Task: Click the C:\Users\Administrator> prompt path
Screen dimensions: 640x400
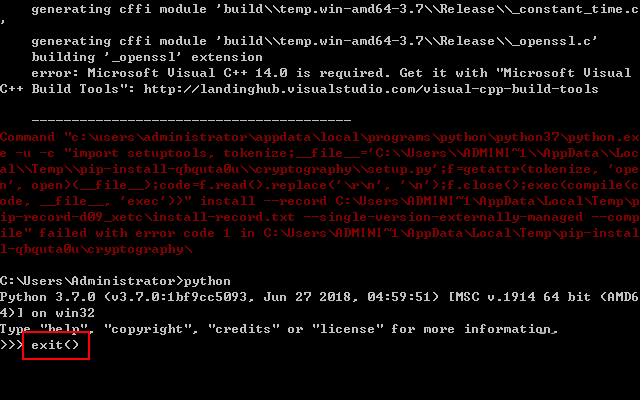Action: coord(92,281)
